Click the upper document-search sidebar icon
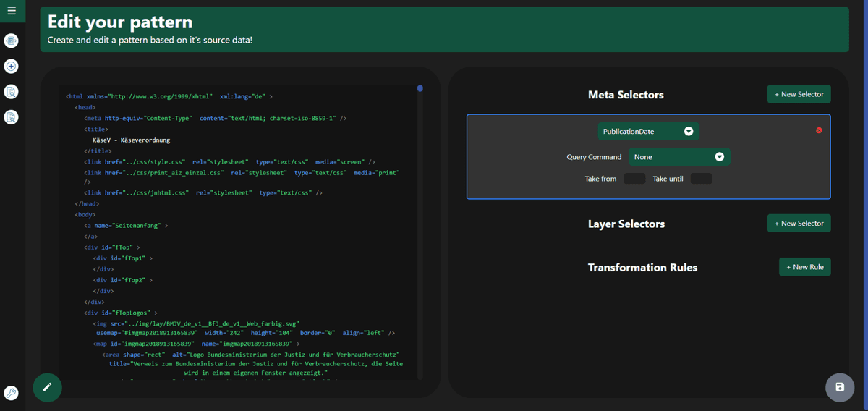868x411 pixels. point(11,91)
